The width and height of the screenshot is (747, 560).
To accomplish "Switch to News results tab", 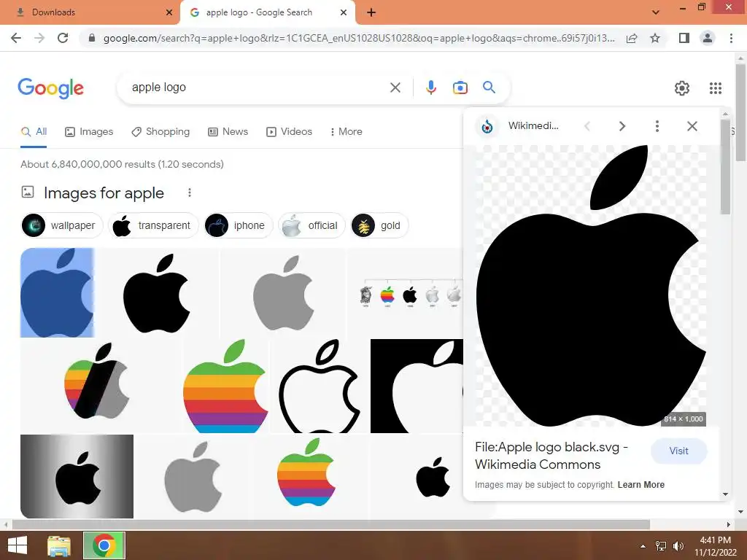I will [228, 131].
